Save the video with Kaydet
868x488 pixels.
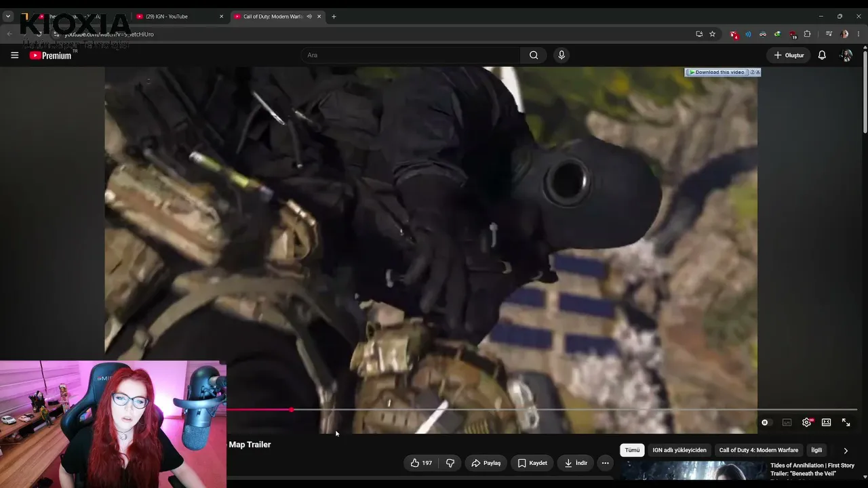point(532,463)
